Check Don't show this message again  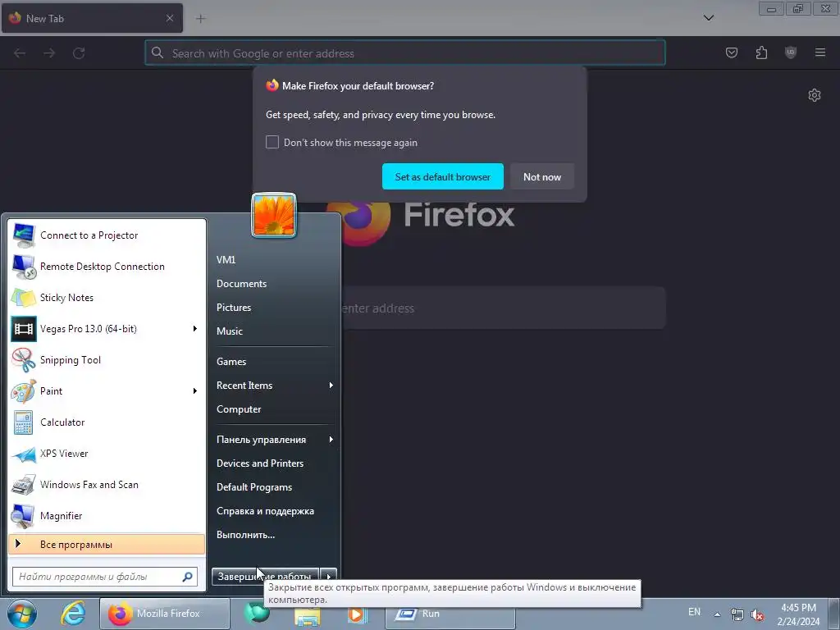(272, 142)
